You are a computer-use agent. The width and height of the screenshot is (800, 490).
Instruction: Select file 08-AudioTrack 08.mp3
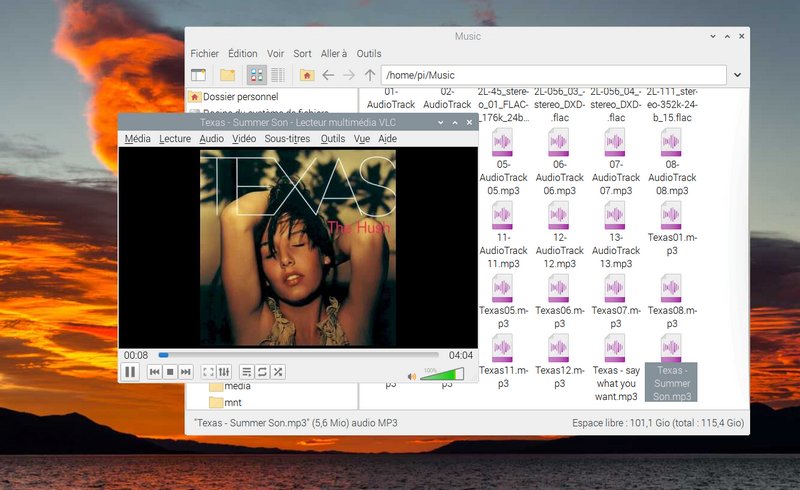(x=671, y=162)
